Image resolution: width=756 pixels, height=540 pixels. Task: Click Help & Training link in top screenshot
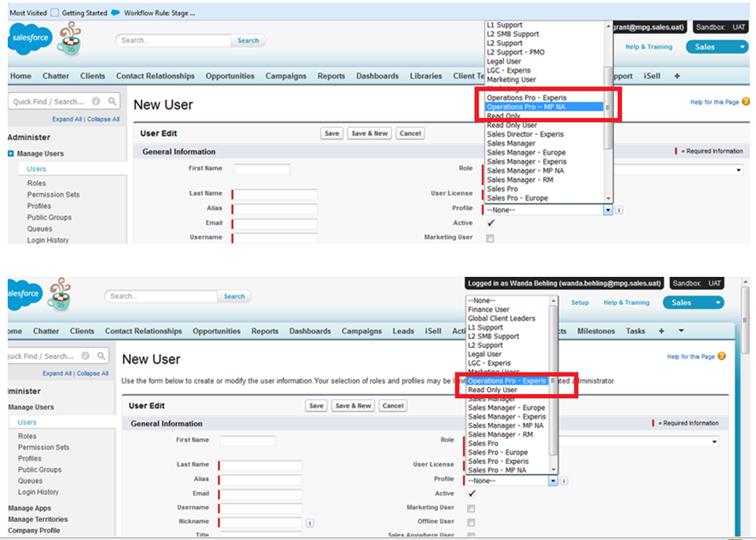(x=648, y=47)
